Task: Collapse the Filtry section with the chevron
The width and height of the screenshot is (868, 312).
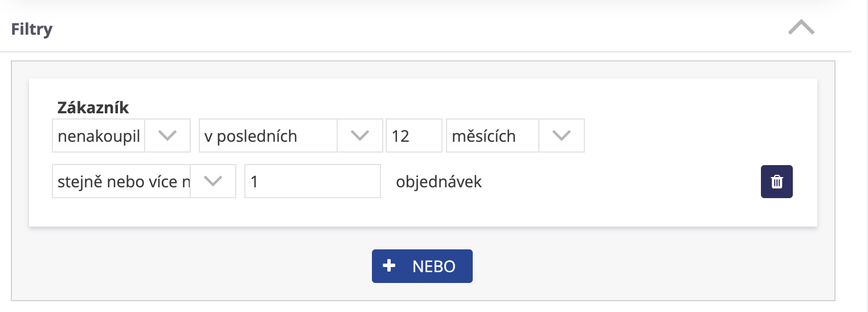Action: tap(801, 28)
